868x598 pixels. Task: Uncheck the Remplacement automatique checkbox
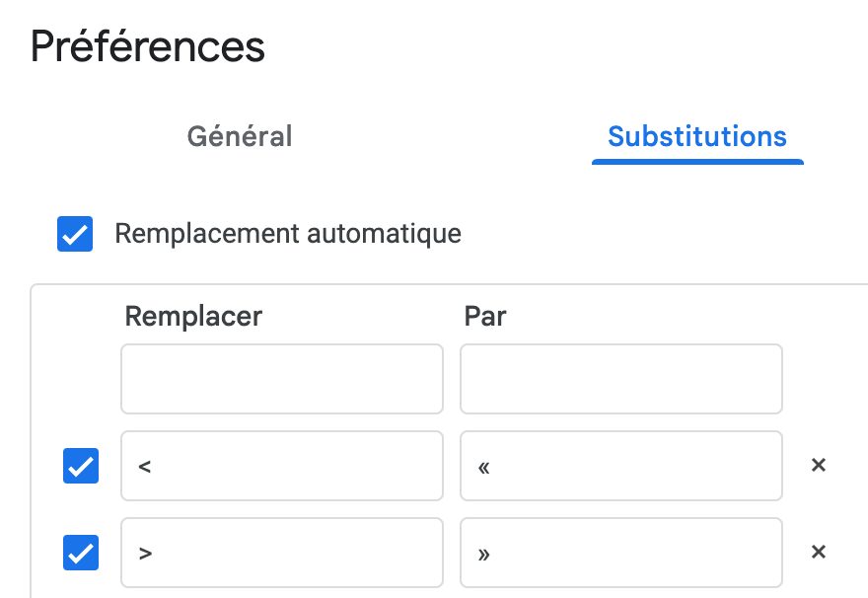(x=75, y=234)
